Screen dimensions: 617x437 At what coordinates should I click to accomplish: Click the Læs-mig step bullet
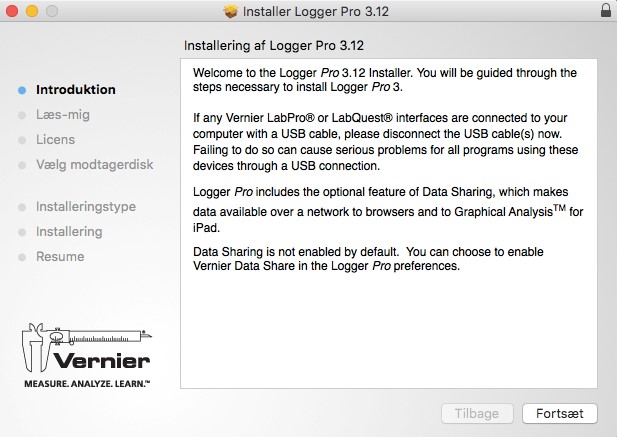22,115
